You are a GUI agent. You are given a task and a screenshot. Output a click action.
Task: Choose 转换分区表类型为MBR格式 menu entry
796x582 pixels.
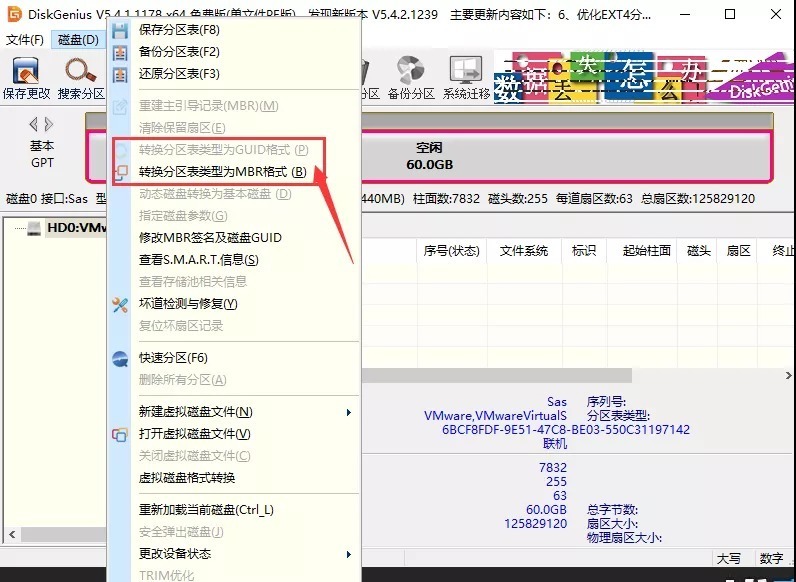pyautogui.click(x=222, y=172)
